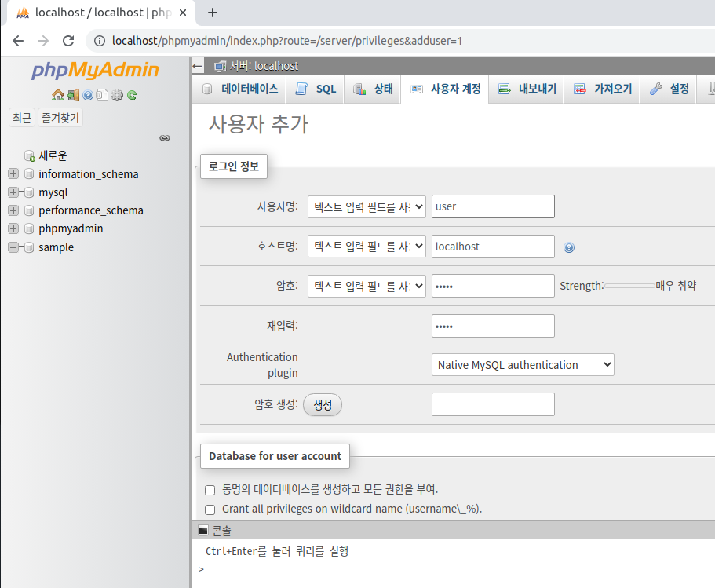This screenshot has height=588, width=715.
Task: Open the 사용자명 input type dropdown
Action: point(367,206)
